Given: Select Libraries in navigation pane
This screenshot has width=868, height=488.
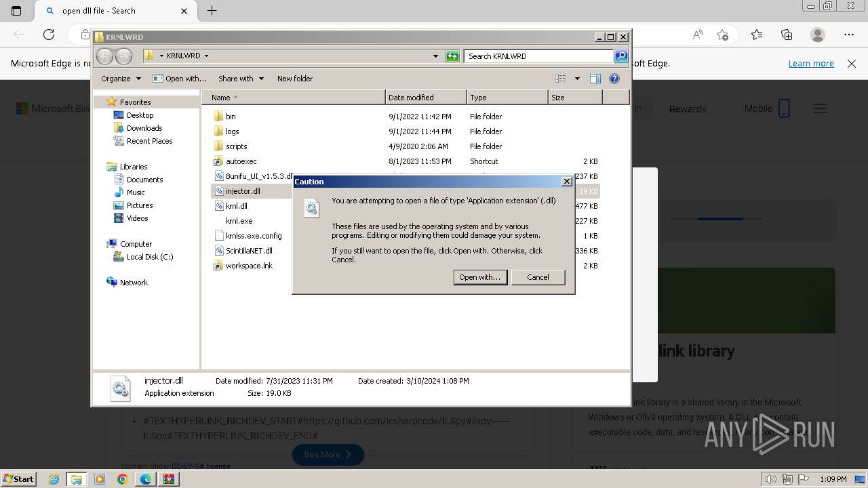Looking at the screenshot, I should tap(134, 167).
